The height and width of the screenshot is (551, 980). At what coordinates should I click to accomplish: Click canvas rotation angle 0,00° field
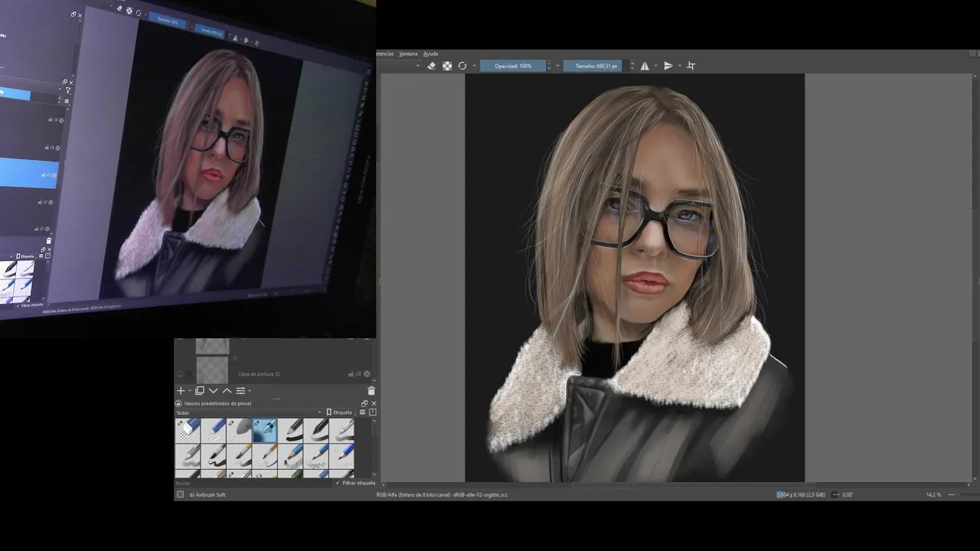tap(848, 495)
